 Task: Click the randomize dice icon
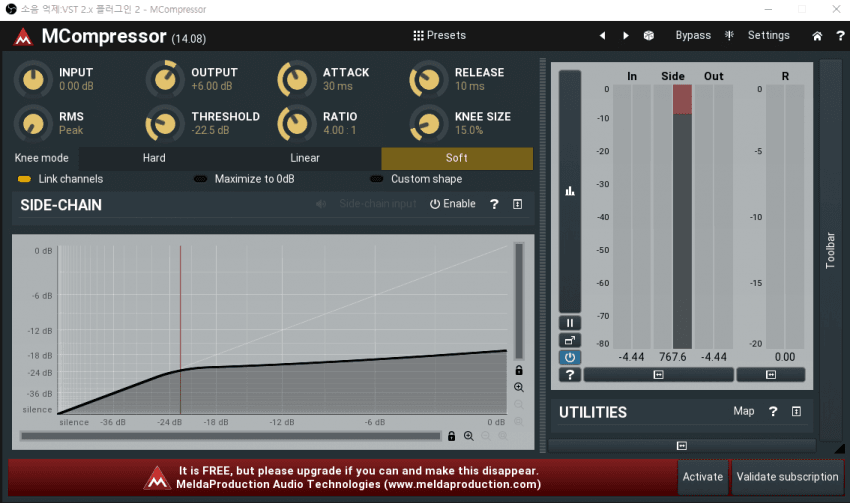(x=648, y=36)
